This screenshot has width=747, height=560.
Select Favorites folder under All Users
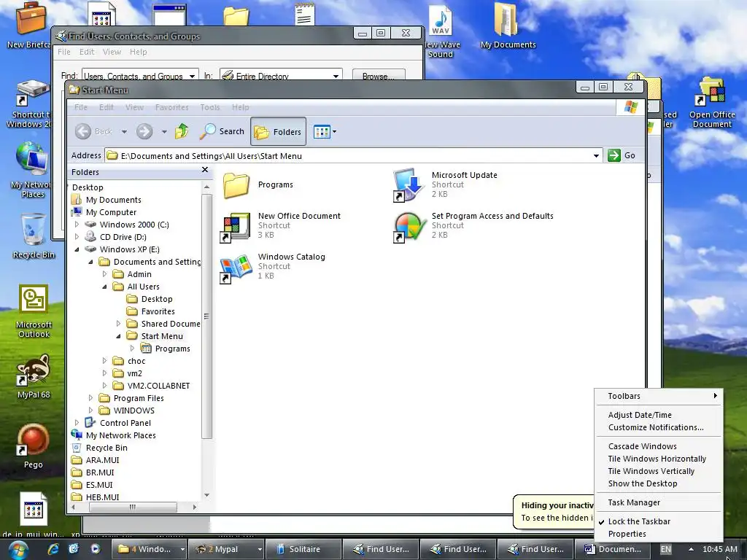click(x=158, y=311)
